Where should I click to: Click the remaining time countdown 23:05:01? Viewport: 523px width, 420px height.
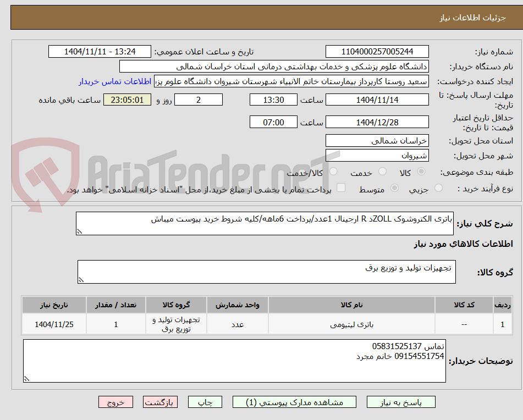point(127,100)
